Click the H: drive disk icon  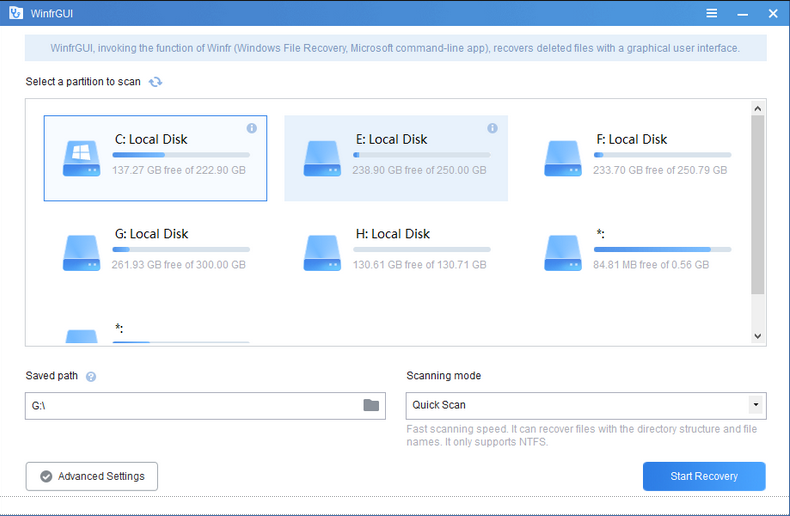pyautogui.click(x=322, y=253)
